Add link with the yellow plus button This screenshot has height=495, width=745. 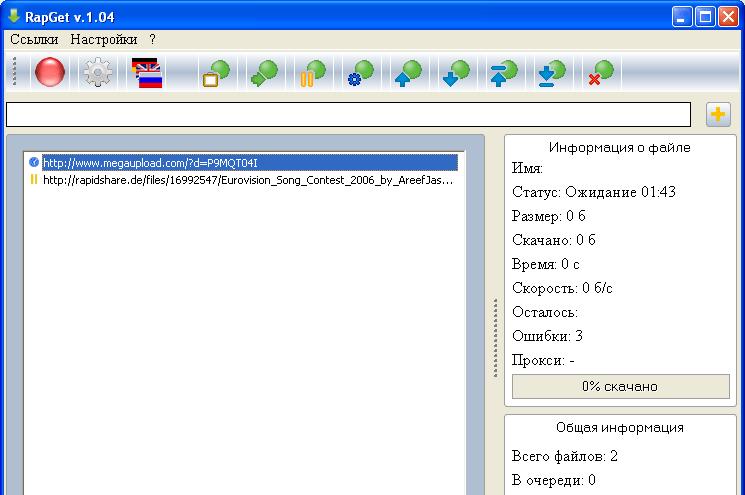[x=718, y=114]
